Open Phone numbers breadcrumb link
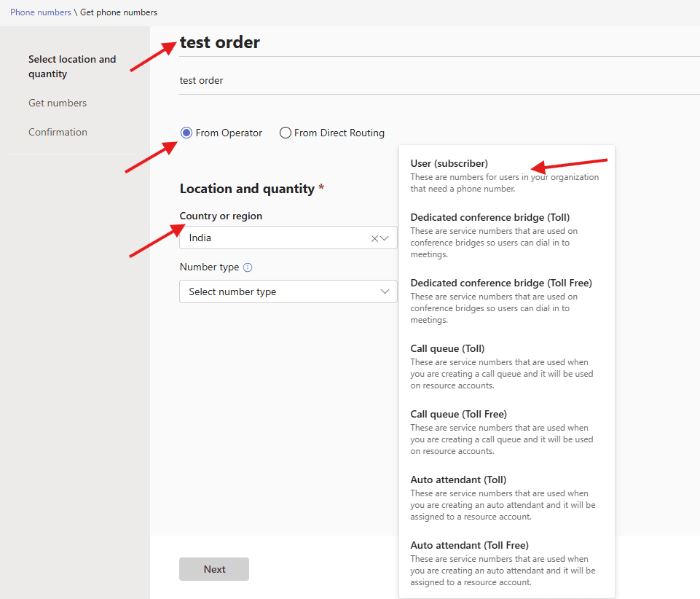 (41, 12)
